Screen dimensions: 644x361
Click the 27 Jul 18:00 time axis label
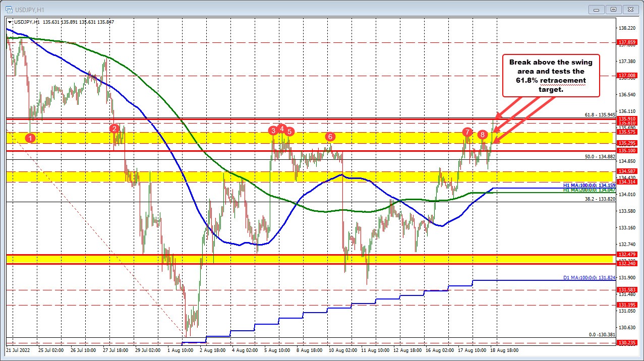coord(116,349)
